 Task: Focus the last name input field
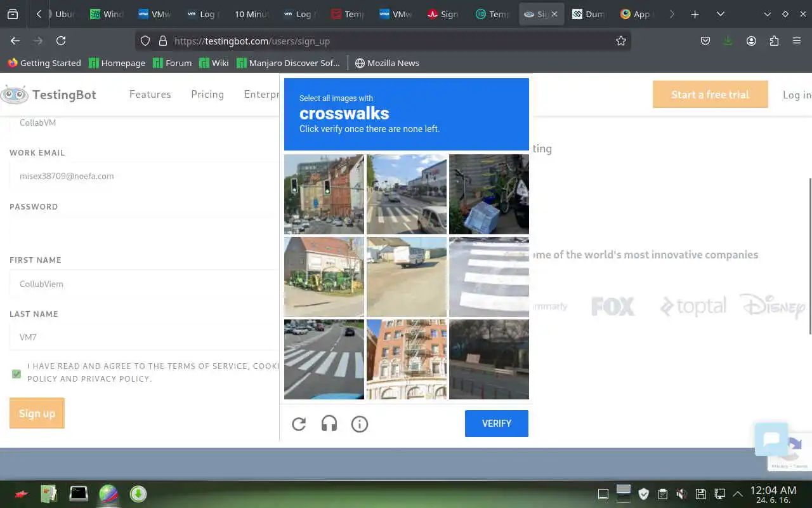coord(144,337)
